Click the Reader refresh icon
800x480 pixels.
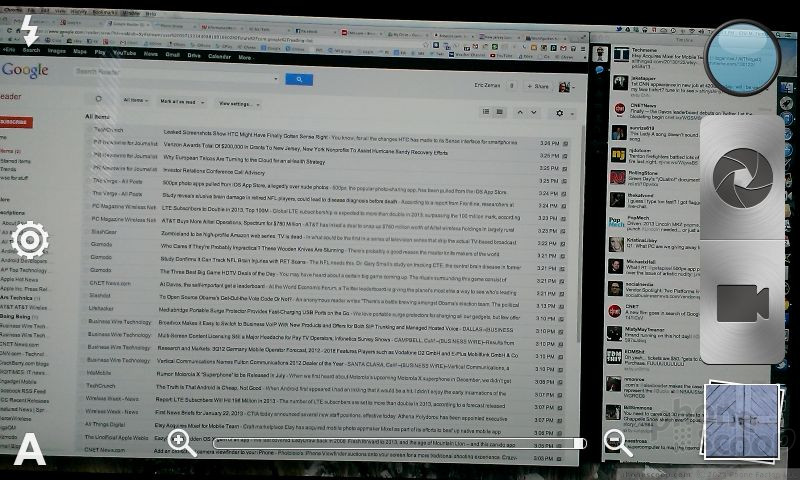tap(98, 99)
